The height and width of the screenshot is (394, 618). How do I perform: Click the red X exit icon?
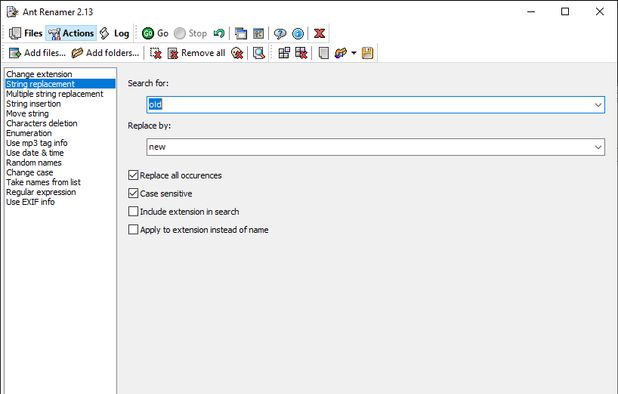tap(320, 33)
